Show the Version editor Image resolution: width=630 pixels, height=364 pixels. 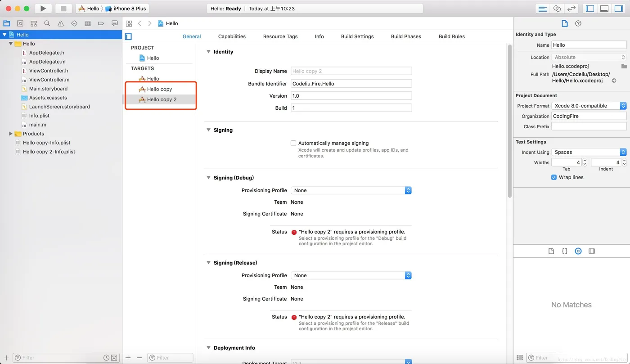(x=571, y=9)
